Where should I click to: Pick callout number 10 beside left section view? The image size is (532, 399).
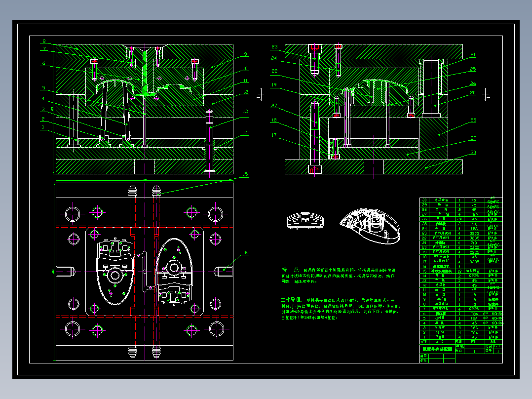tap(245, 69)
